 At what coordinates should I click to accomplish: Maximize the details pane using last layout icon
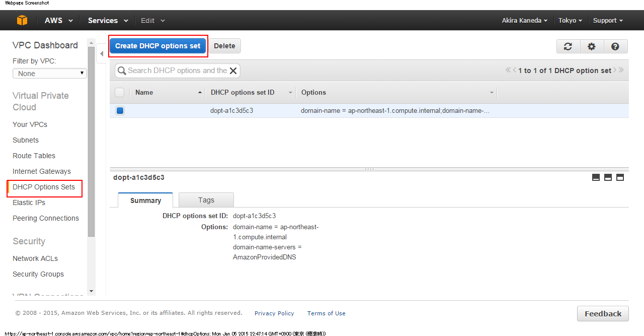coord(620,177)
